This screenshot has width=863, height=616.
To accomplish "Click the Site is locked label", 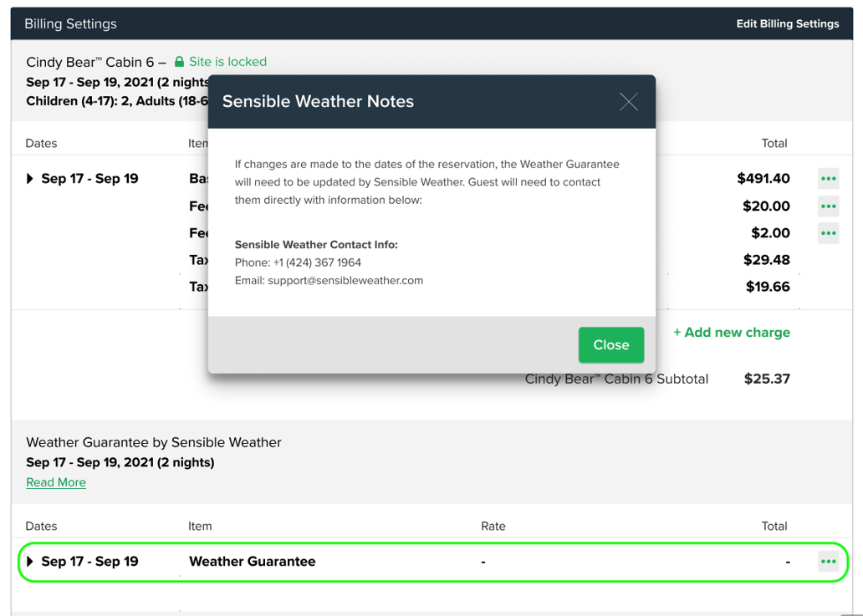I will pos(227,61).
